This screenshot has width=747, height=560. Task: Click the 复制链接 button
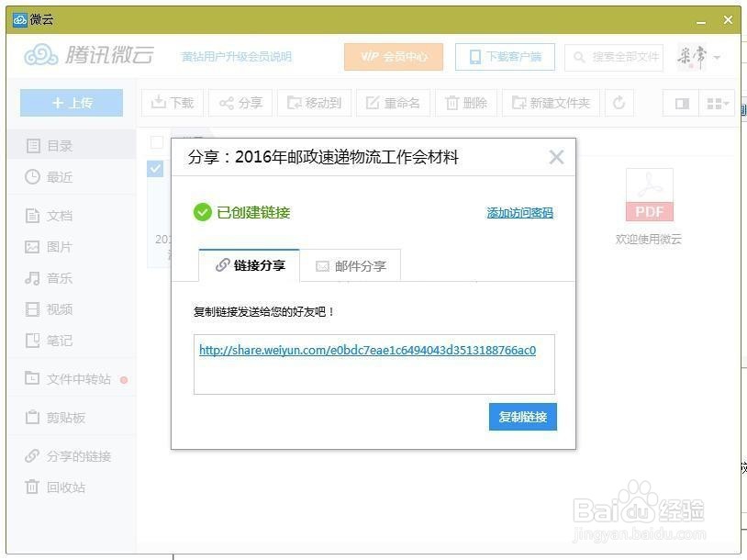click(x=522, y=417)
